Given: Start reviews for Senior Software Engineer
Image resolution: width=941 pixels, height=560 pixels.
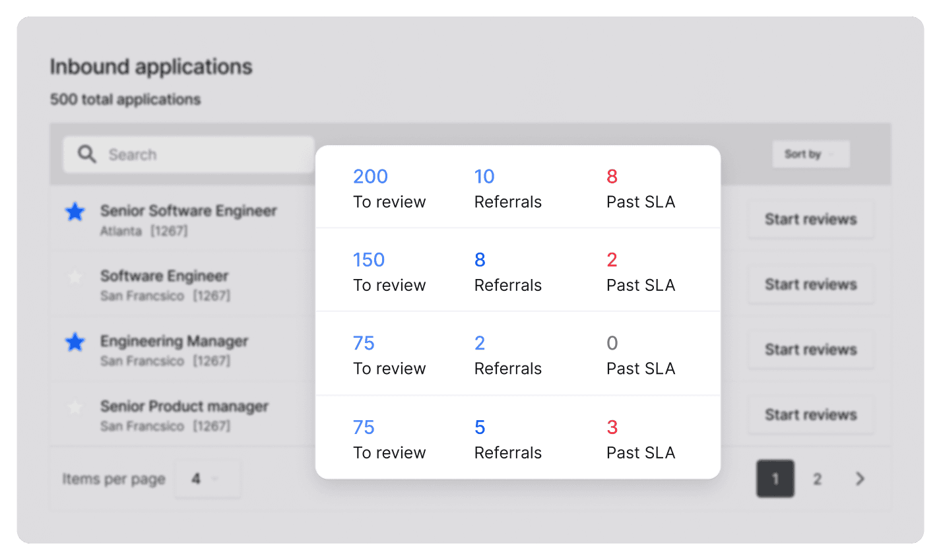Looking at the screenshot, I should [810, 220].
